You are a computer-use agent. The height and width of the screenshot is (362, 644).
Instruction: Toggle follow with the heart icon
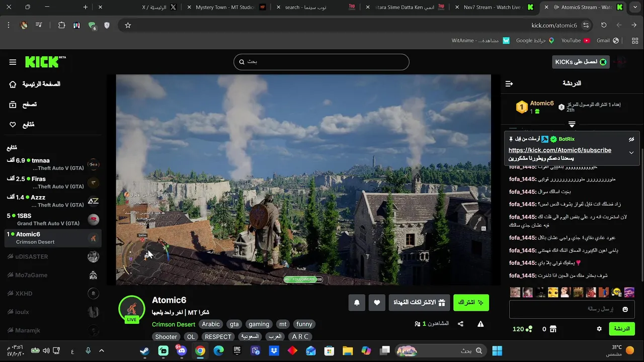tap(377, 302)
